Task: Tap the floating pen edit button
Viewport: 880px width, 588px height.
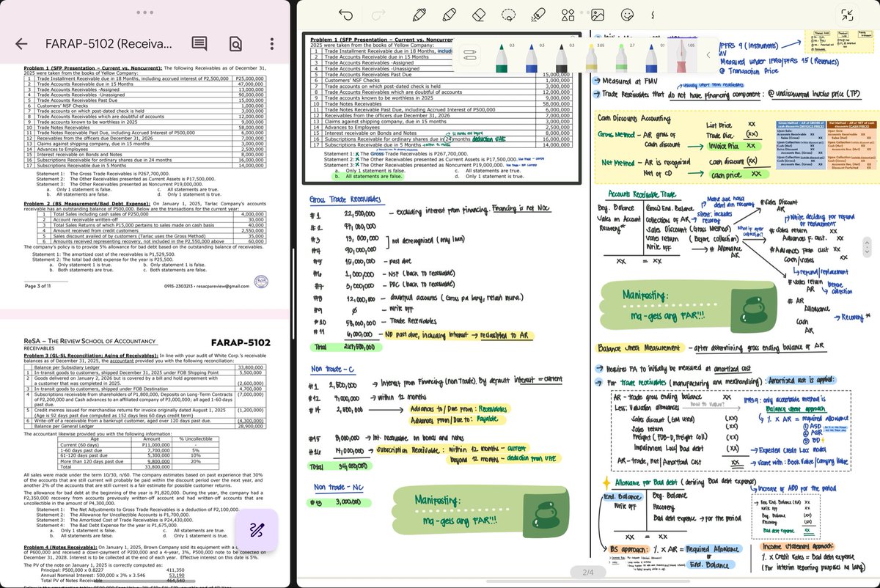Action: coord(257,530)
